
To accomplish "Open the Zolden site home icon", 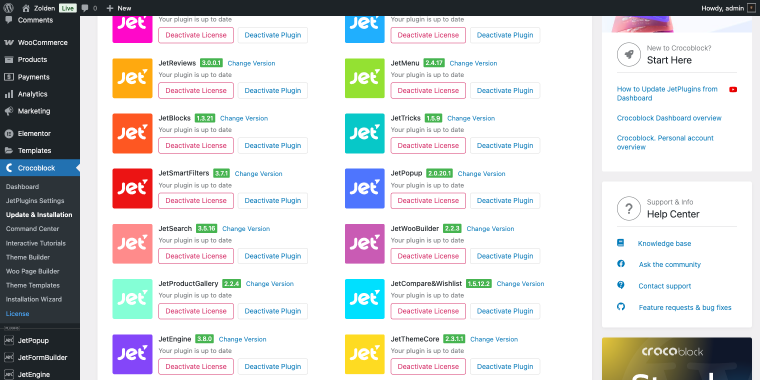I will (x=26, y=8).
